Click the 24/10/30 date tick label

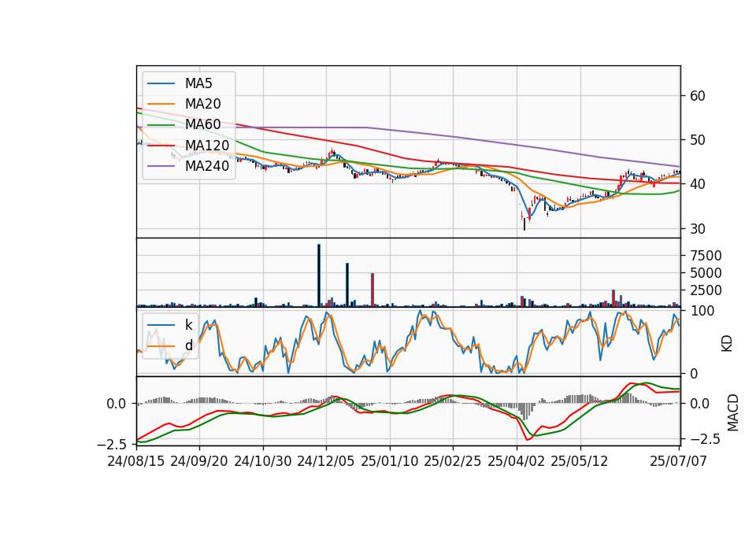click(263, 461)
